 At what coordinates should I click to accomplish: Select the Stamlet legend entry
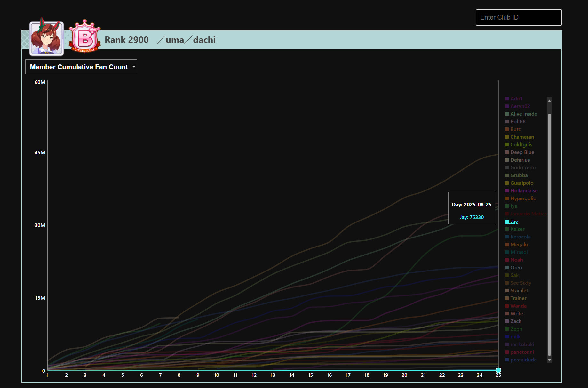coord(516,291)
